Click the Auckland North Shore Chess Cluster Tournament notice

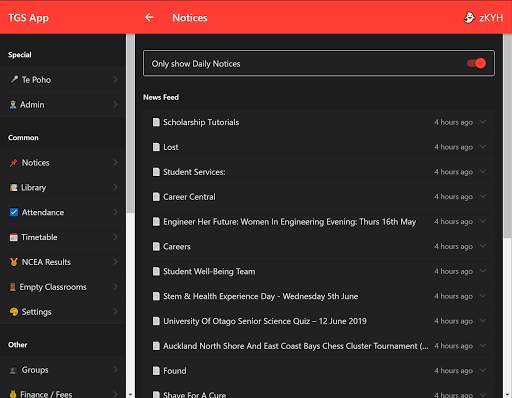pos(319,346)
